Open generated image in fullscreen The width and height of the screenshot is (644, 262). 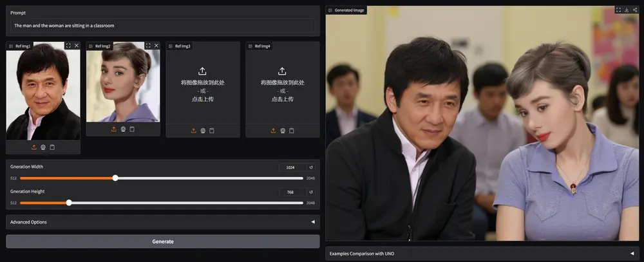618,10
